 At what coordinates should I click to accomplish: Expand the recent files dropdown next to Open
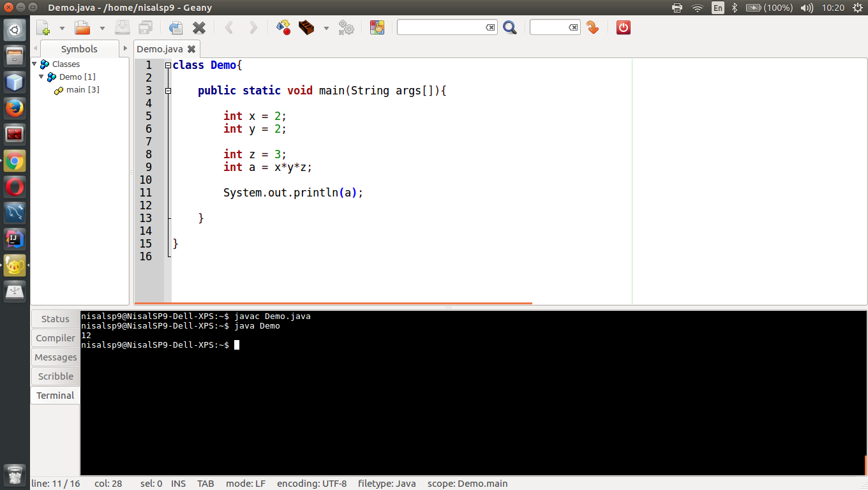click(102, 28)
